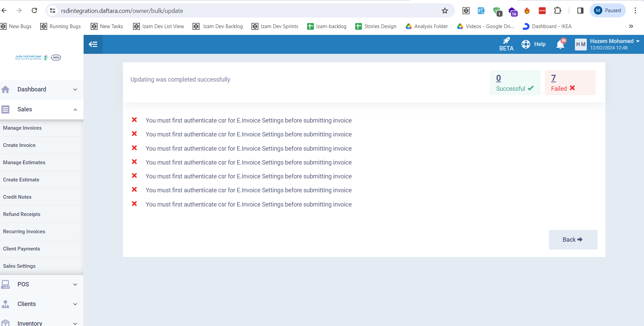
Task: Click the 0 Successful count link
Action: (498, 78)
